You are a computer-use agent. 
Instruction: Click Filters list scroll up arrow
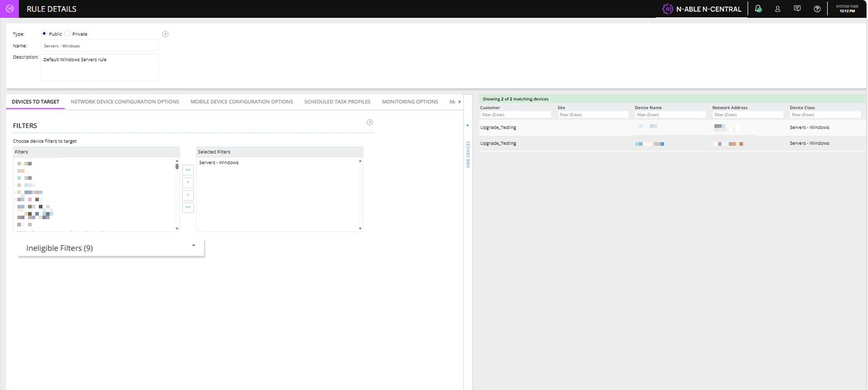click(177, 161)
